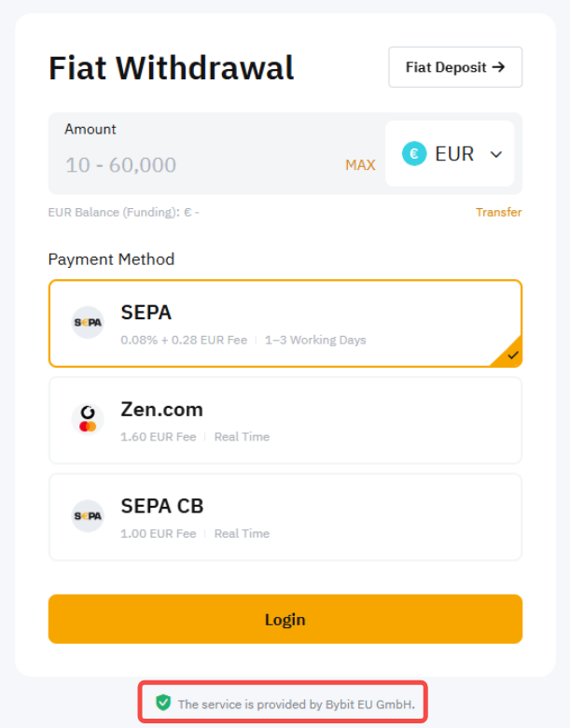Open the Fiat Deposit page

(454, 67)
